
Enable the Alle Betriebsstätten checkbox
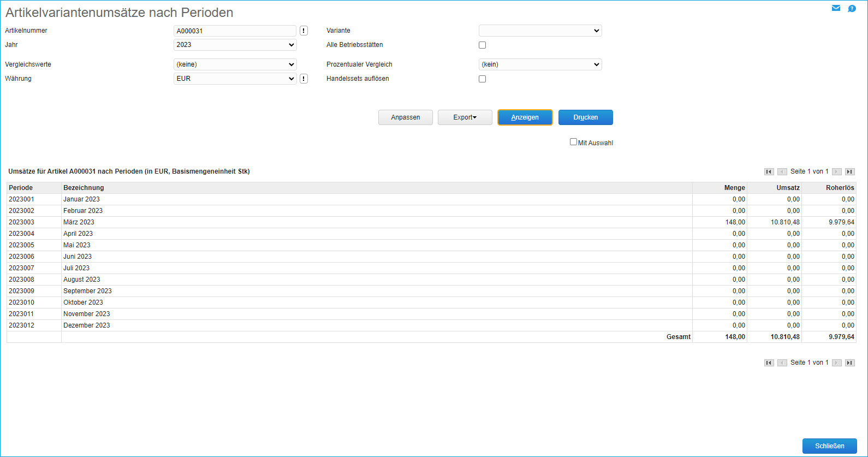[482, 45]
